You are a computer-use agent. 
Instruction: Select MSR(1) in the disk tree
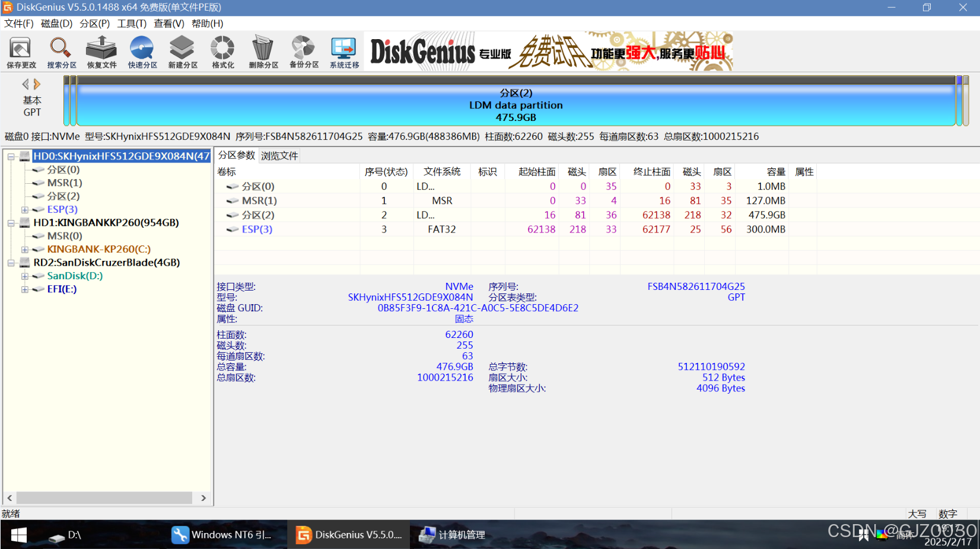(65, 183)
